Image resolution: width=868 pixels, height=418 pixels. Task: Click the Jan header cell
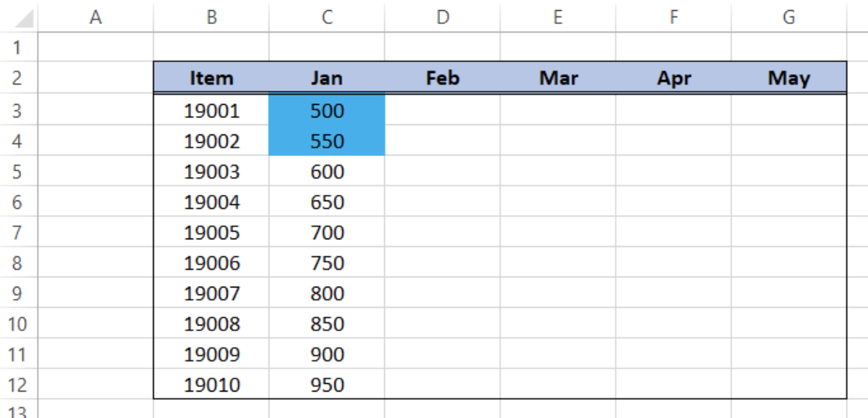click(x=327, y=78)
